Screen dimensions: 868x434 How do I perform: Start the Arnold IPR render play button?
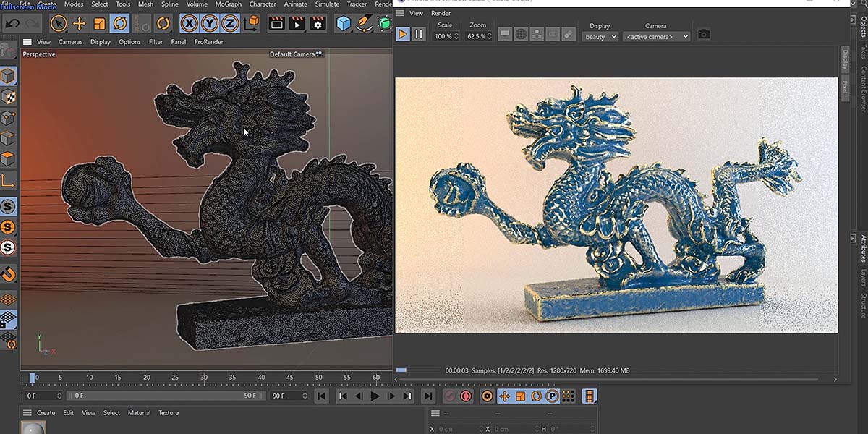(x=403, y=34)
